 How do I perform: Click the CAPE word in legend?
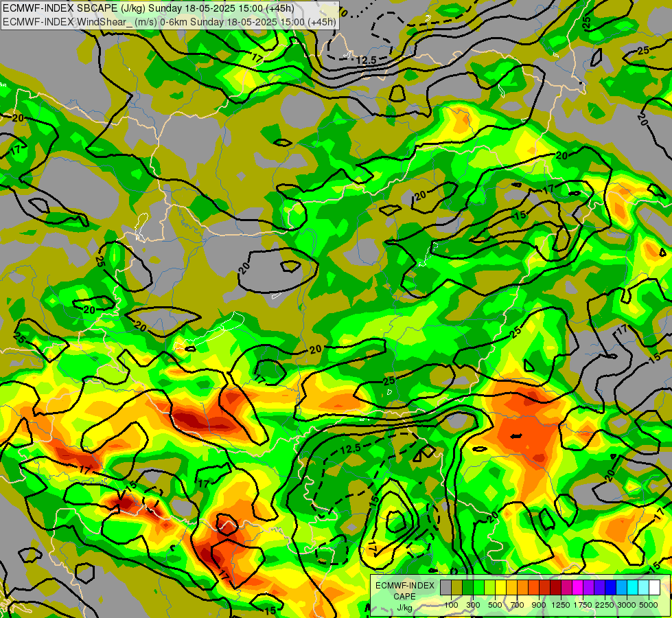(x=404, y=596)
